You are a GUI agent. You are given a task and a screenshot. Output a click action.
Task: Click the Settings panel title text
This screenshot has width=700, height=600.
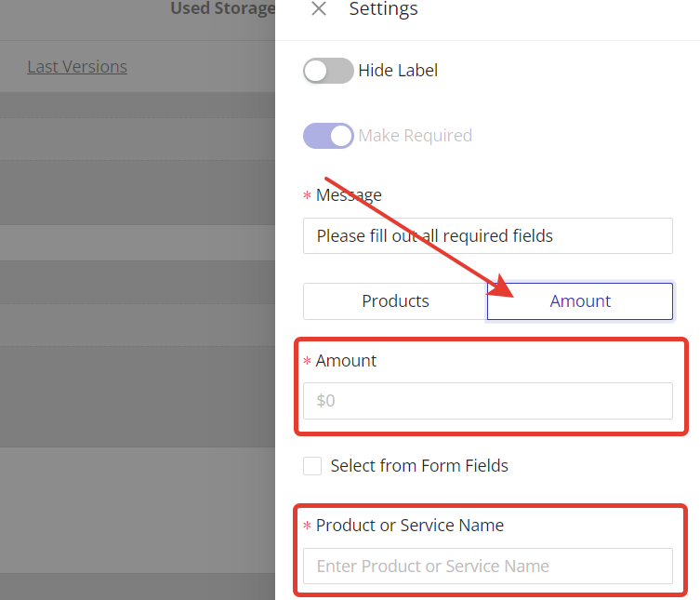383,9
